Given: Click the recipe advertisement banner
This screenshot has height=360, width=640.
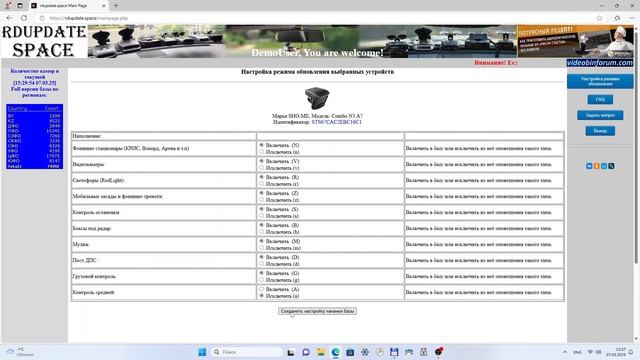Looking at the screenshot, I should [576, 41].
